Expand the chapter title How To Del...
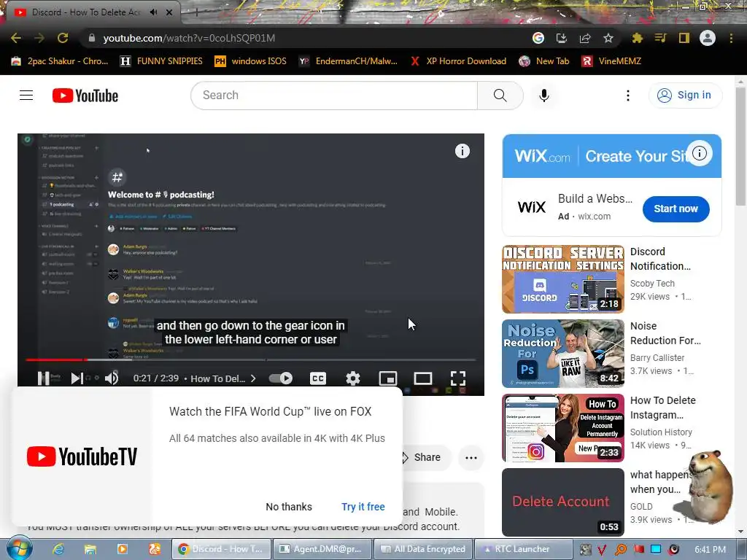The image size is (747, 560). point(223,378)
